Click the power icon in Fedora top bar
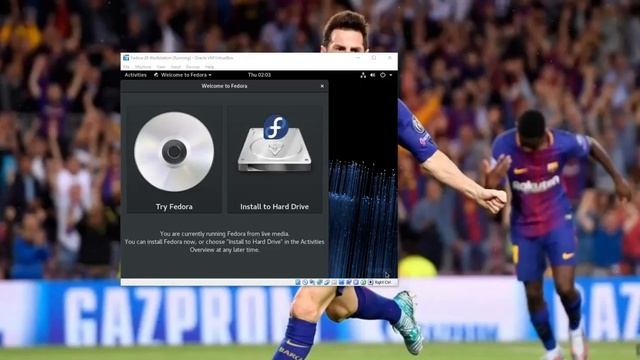The width and height of the screenshot is (640, 360). pos(383,75)
